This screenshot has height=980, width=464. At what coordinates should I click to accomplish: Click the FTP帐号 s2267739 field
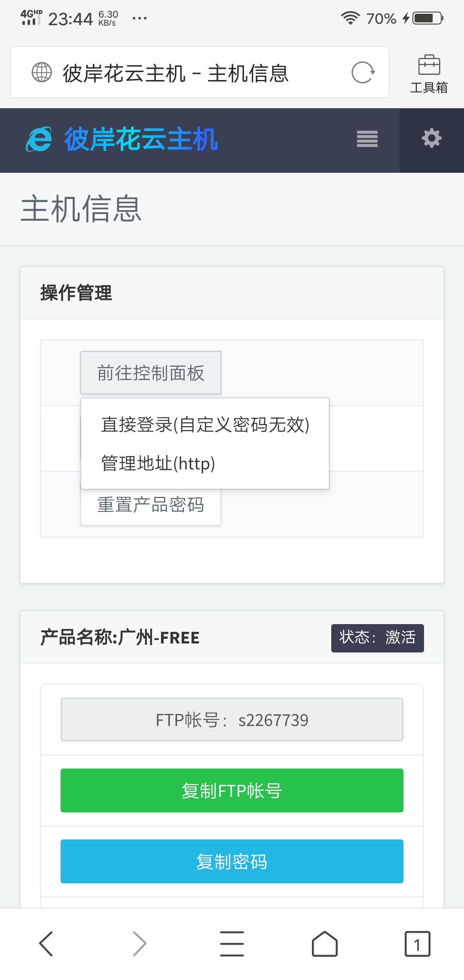click(x=232, y=720)
